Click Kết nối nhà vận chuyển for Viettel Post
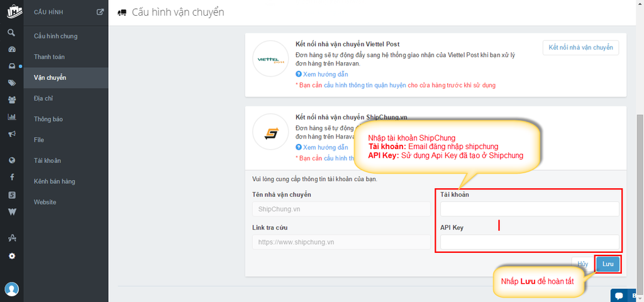644x302 pixels. [580, 47]
